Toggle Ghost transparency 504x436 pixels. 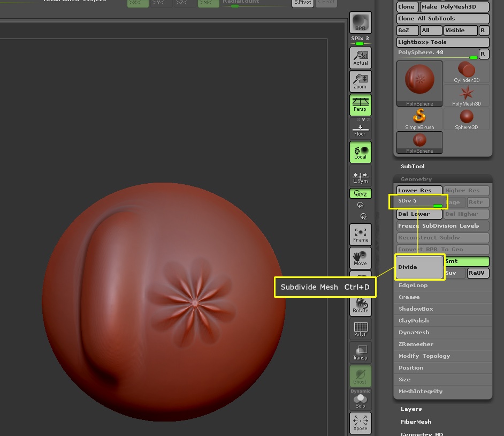pyautogui.click(x=360, y=376)
